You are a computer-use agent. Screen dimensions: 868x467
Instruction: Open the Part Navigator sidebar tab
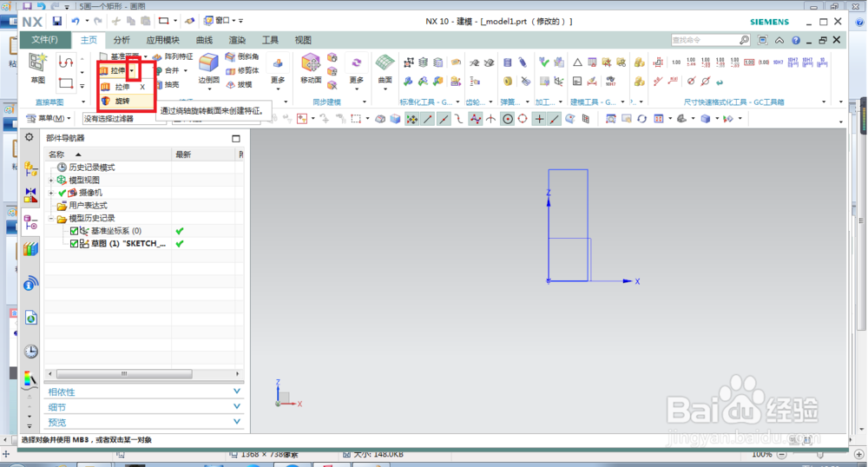(30, 223)
